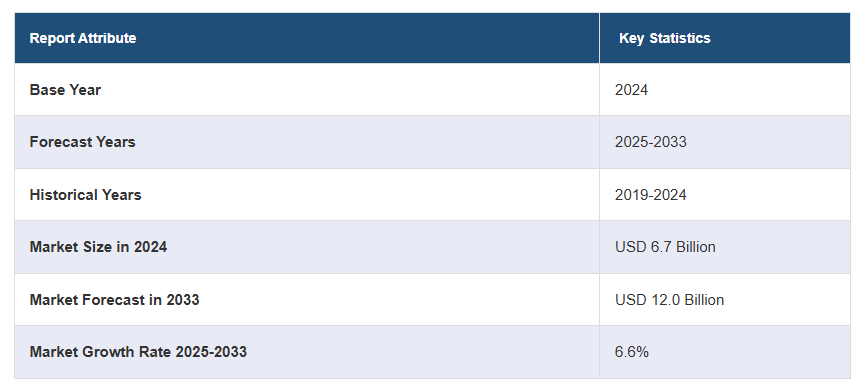This screenshot has height=389, width=860.
Task: Click the USD 6.7 Billion value
Action: click(x=665, y=247)
